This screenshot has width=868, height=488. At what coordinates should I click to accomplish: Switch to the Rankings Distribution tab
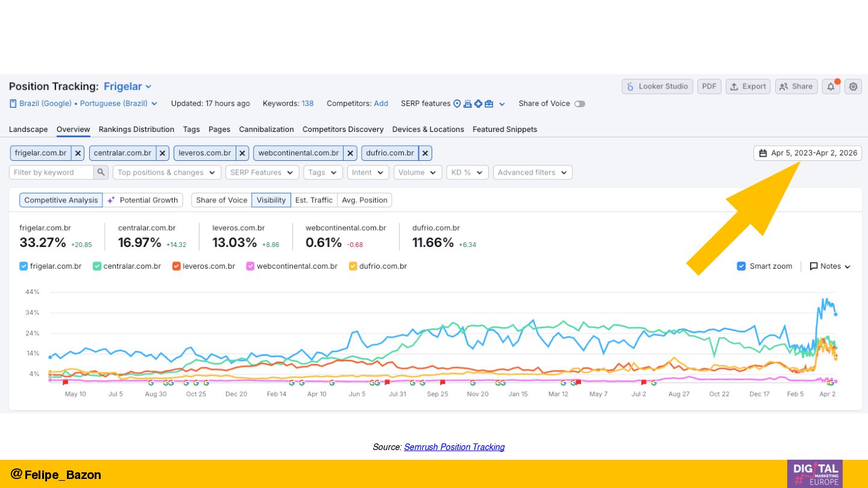tap(136, 130)
